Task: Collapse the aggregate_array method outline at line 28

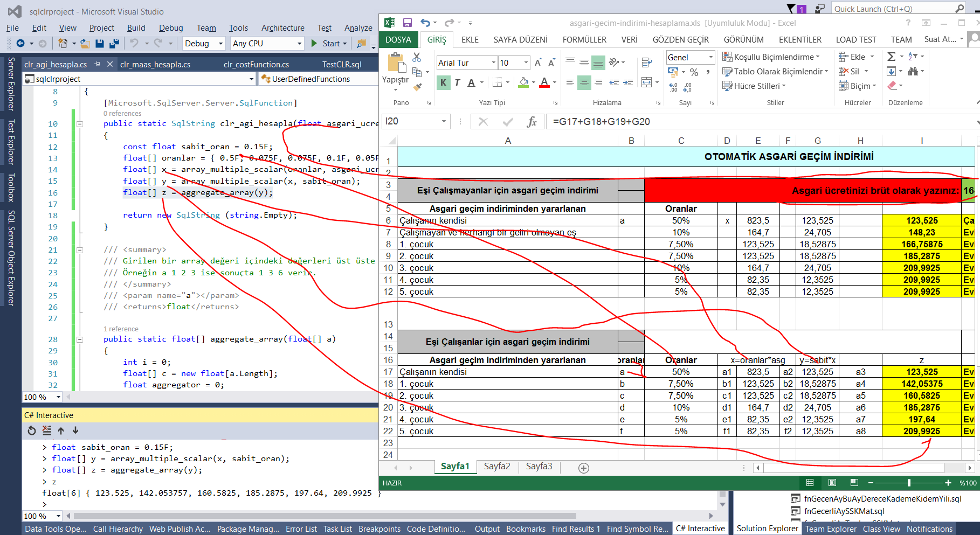Action: tap(80, 339)
